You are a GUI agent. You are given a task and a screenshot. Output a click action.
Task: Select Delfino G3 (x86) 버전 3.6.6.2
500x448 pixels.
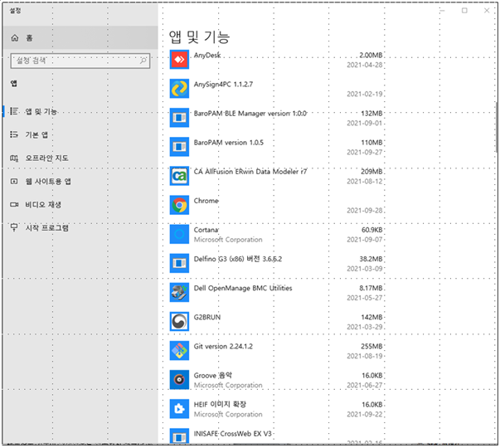click(238, 259)
